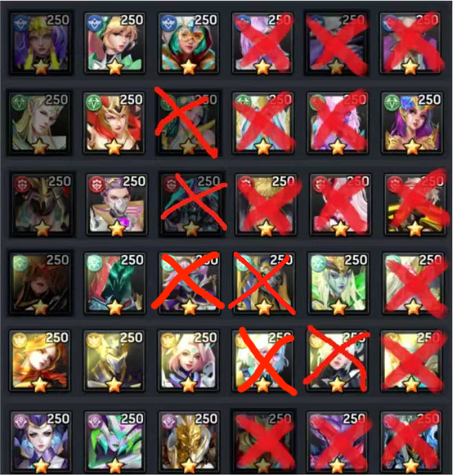Choose the golden glowing armored hero
Viewport: 453px width, 476px height.
point(114,361)
